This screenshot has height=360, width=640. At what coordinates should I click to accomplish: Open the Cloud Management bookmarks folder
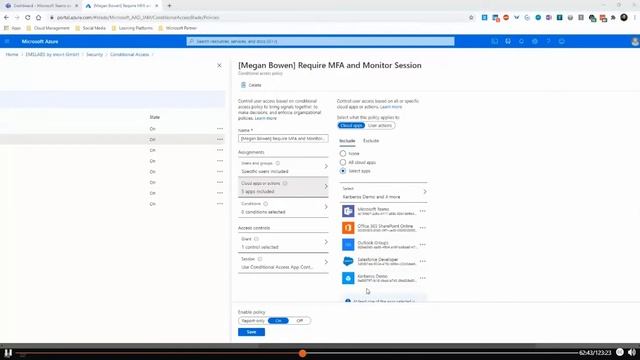pos(48,28)
